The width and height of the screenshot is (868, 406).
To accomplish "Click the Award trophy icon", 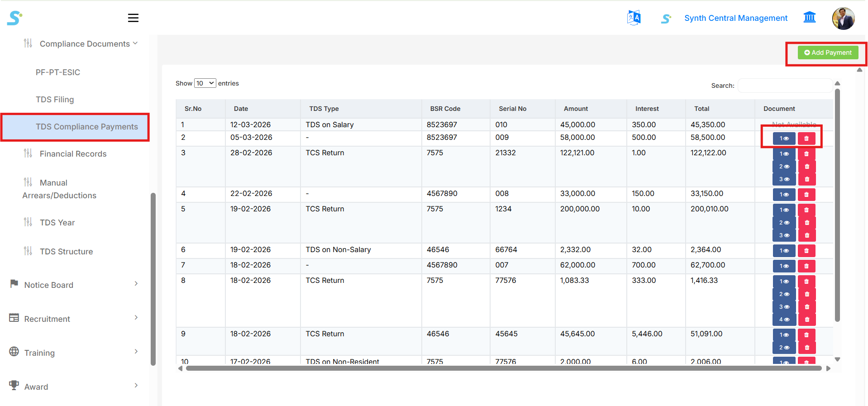I will pos(14,385).
